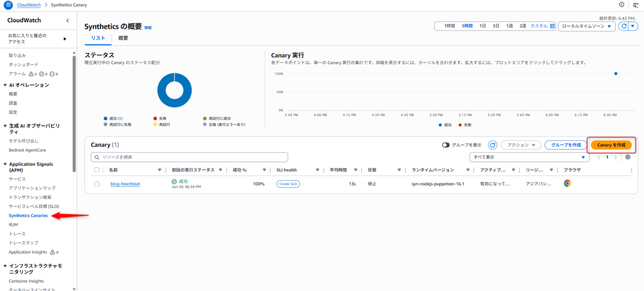Viewport: 644px width, 291px height.
Task: Click the yellow 再試行 legend swatch
Action: 155,125
